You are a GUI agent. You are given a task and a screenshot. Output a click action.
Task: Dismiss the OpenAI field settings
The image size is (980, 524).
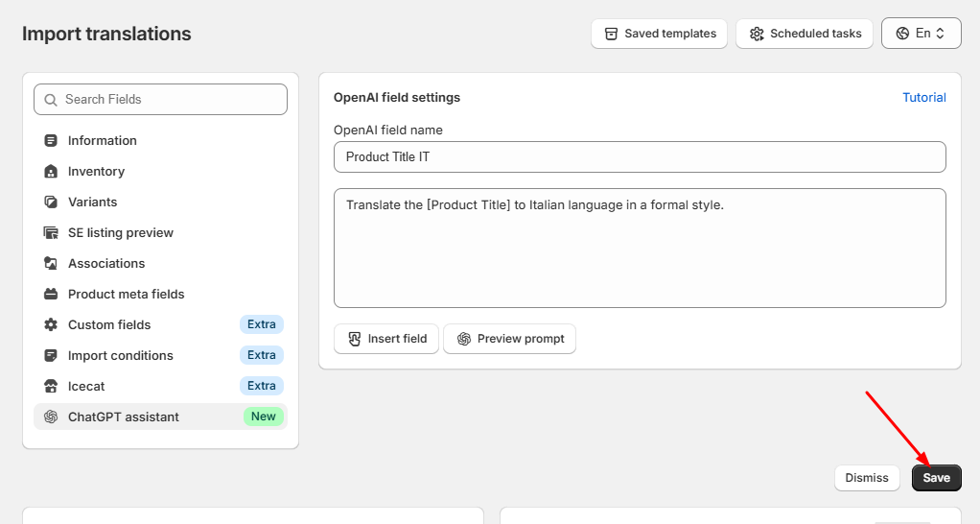[x=866, y=478]
